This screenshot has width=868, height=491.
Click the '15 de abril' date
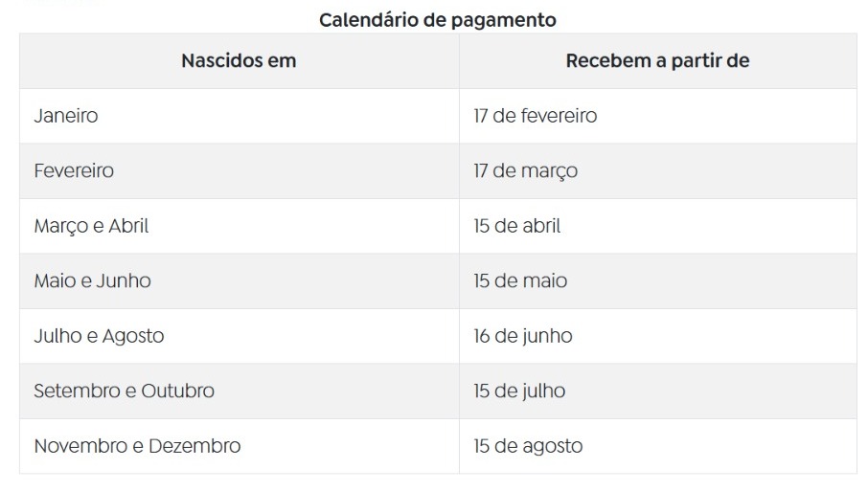point(517,226)
